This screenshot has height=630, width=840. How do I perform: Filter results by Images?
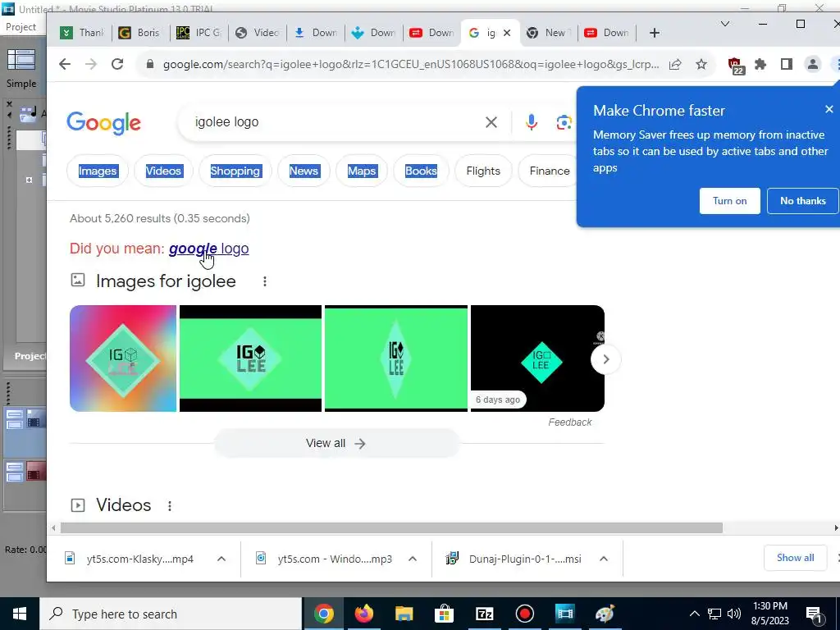[98, 171]
